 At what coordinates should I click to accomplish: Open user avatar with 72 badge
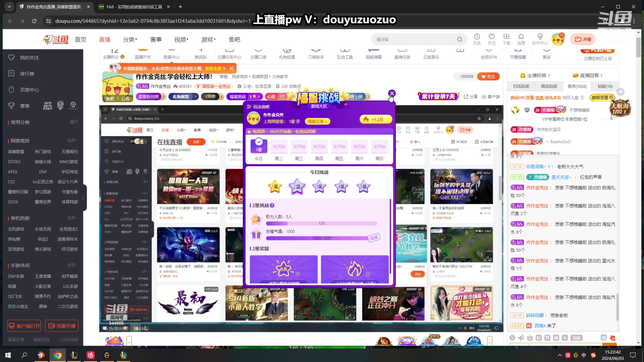pyautogui.click(x=558, y=40)
